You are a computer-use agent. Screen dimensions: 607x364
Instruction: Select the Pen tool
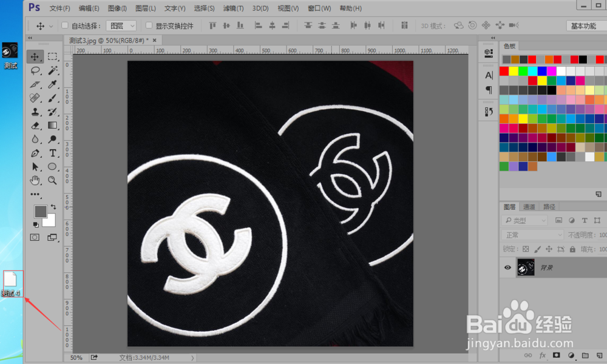tap(35, 153)
